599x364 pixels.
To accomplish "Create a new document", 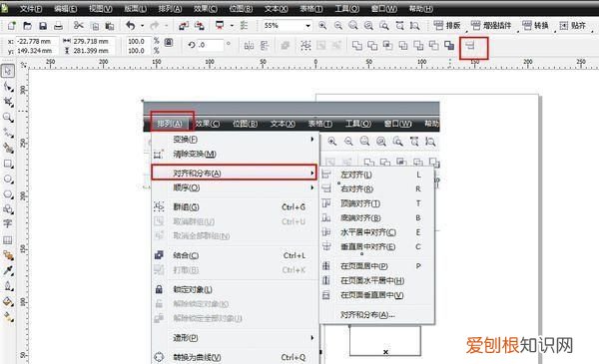I will point(11,26).
